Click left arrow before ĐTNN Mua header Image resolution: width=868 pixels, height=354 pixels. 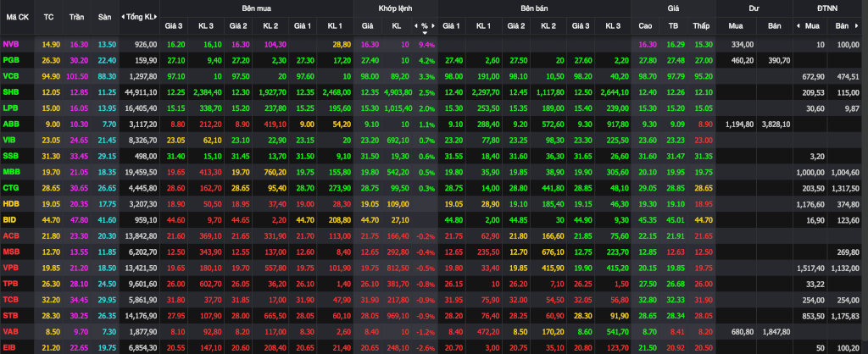[x=798, y=26]
